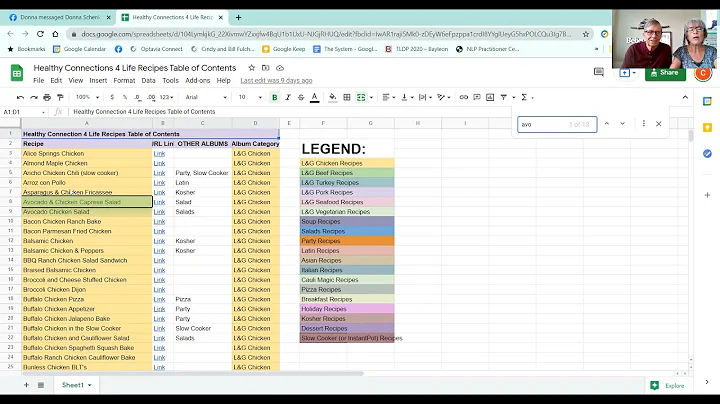Screen dimensions: 720x404
Task: Open the text wrapping dropdown
Action: [x=426, y=97]
